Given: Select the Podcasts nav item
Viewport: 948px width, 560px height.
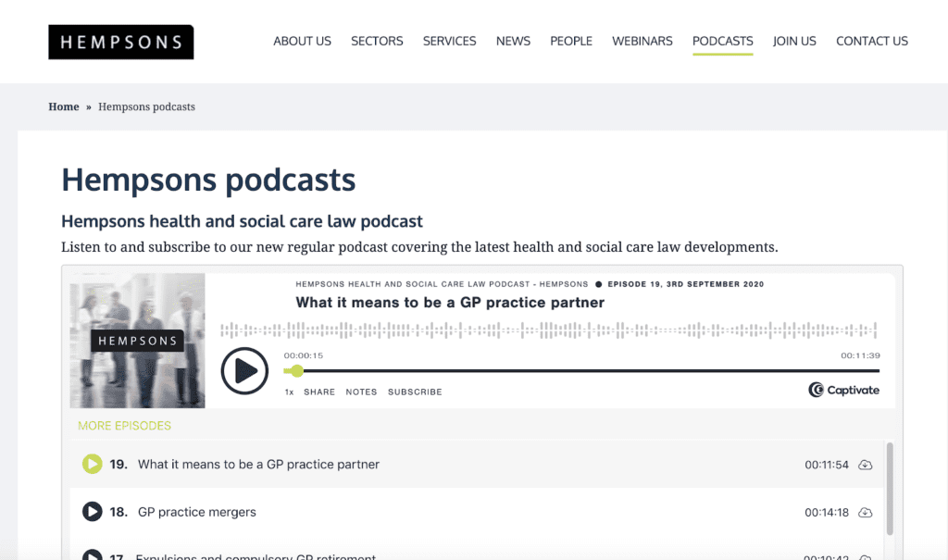Looking at the screenshot, I should click(722, 41).
